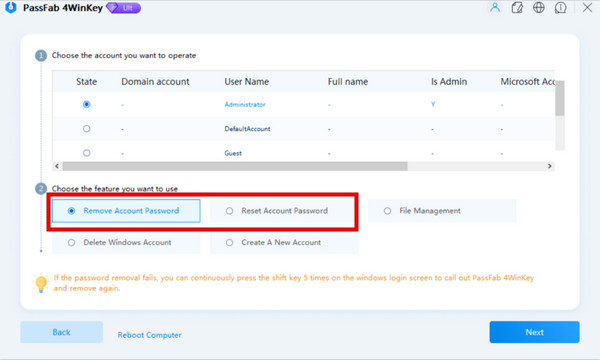
Task: Choose File Management option
Action: coord(442,211)
